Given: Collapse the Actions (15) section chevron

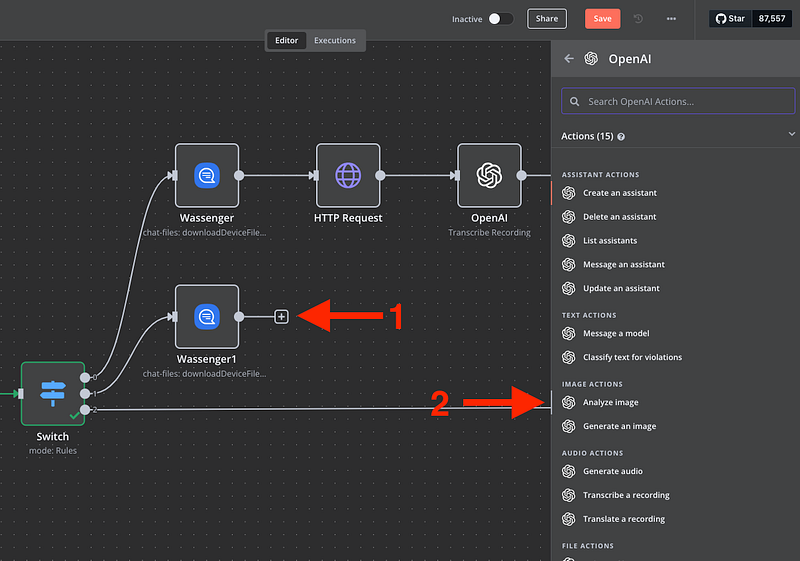Looking at the screenshot, I should (x=792, y=135).
